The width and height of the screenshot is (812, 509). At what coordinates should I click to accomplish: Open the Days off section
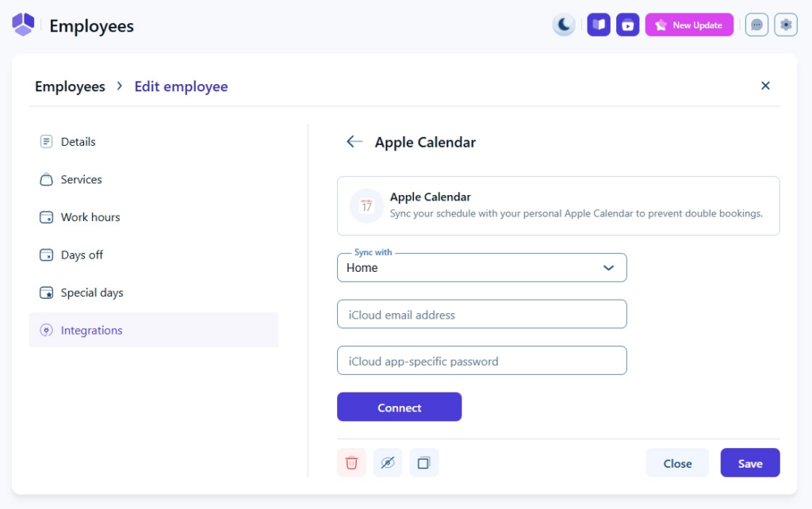coord(82,255)
